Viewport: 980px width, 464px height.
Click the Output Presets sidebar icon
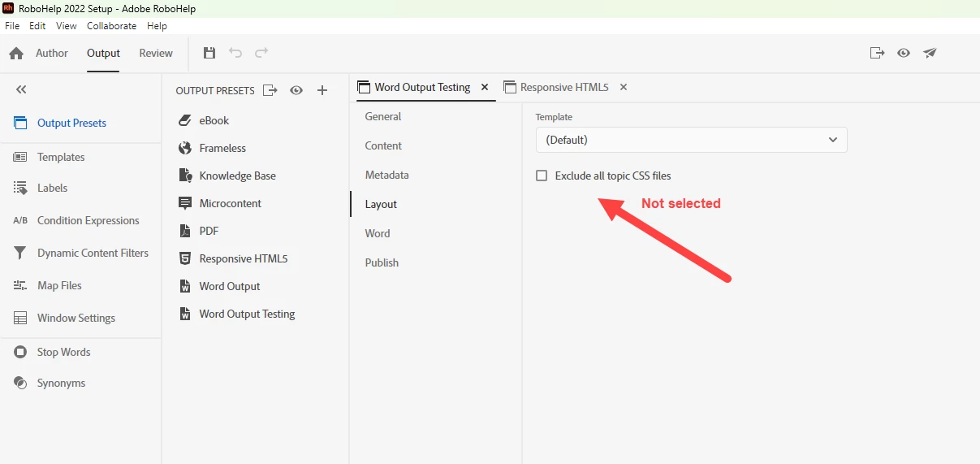(x=20, y=123)
